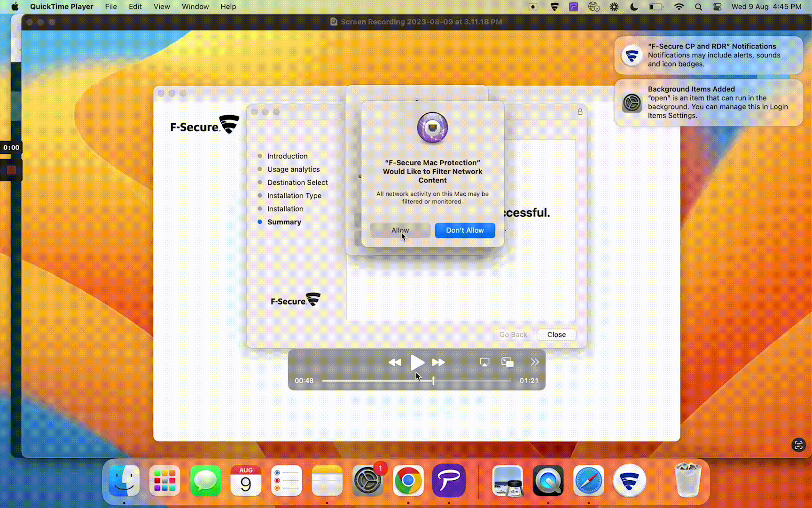Image resolution: width=812 pixels, height=508 pixels.
Task: Select the Summary step
Action: click(284, 222)
